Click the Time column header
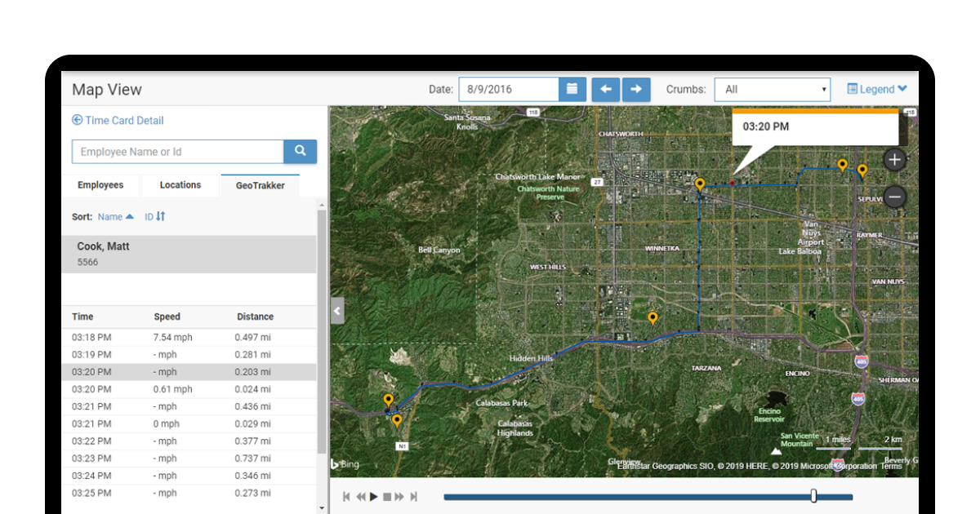This screenshot has height=514, width=980. [x=82, y=317]
